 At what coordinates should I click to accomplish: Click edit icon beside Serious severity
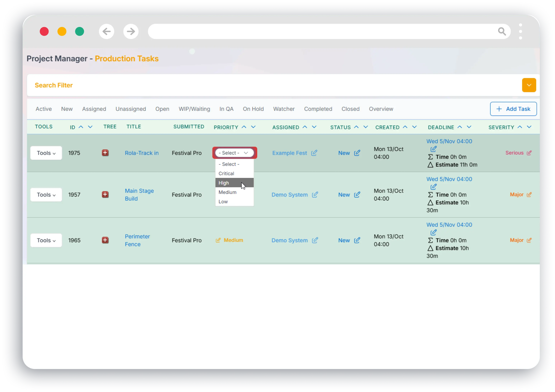529,153
